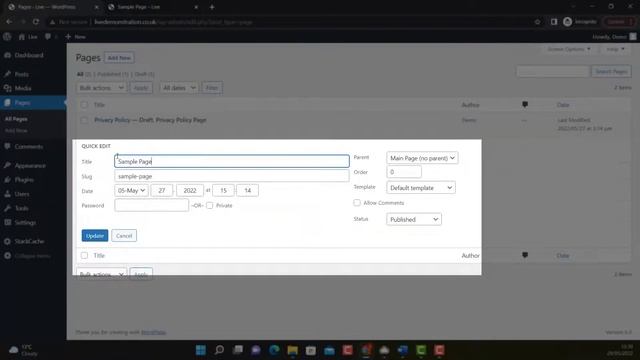The width and height of the screenshot is (640, 360).
Task: Filter by Published pages
Action: click(113, 74)
